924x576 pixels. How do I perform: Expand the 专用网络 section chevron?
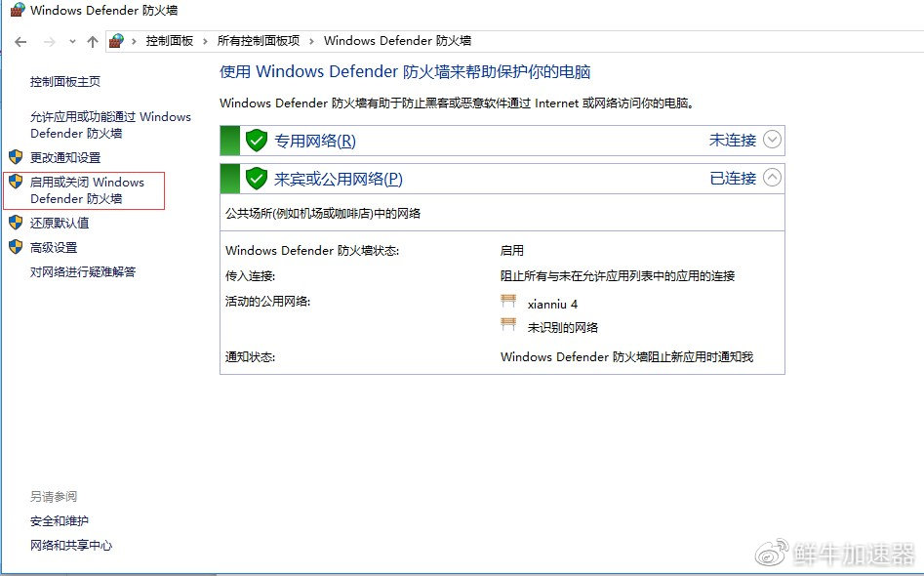[x=771, y=140]
